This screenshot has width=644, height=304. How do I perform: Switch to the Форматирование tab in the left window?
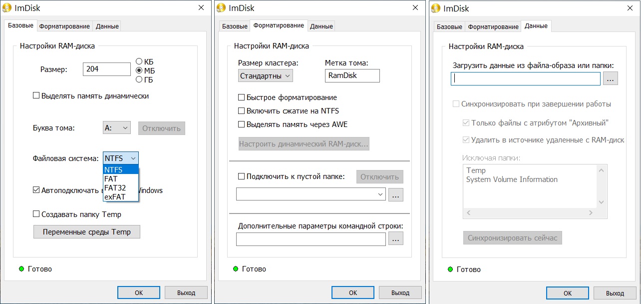[65, 26]
